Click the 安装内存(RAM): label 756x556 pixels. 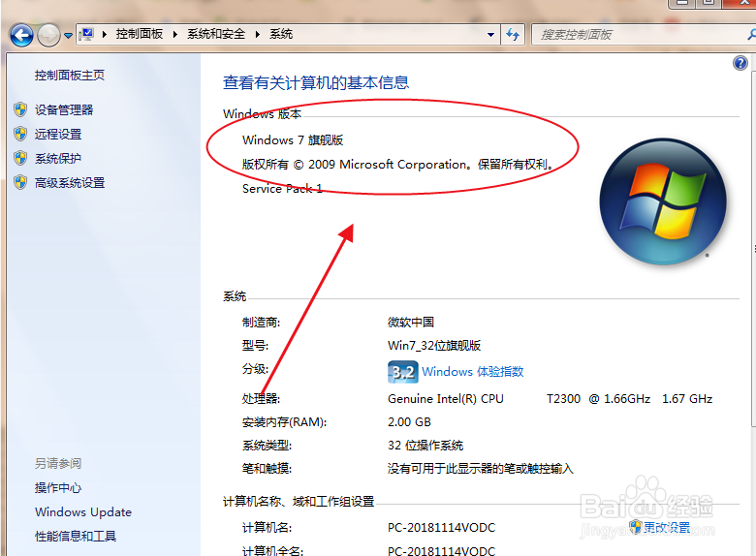pos(284,422)
